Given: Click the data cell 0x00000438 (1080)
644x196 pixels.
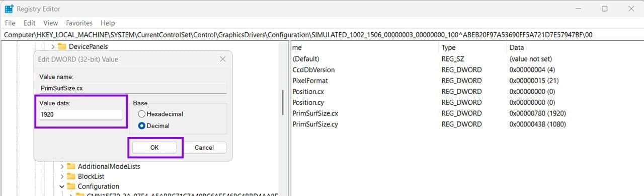Looking at the screenshot, I should 538,124.
